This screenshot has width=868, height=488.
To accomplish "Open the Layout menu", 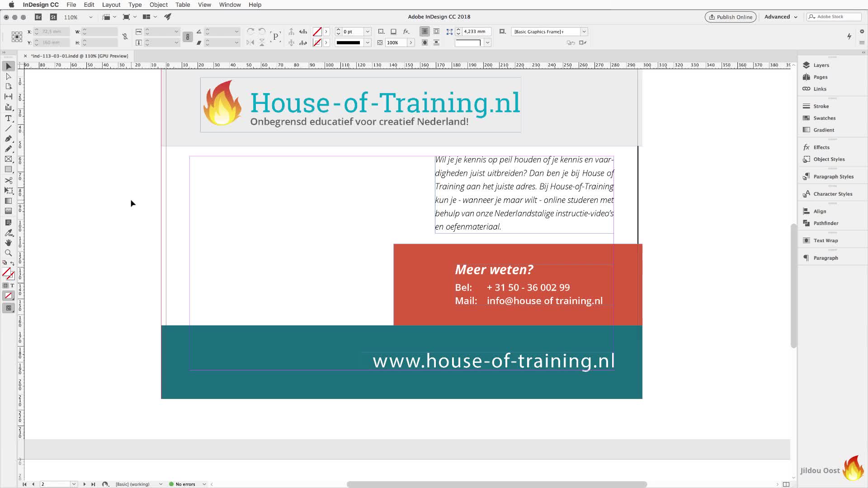I will pyautogui.click(x=111, y=5).
